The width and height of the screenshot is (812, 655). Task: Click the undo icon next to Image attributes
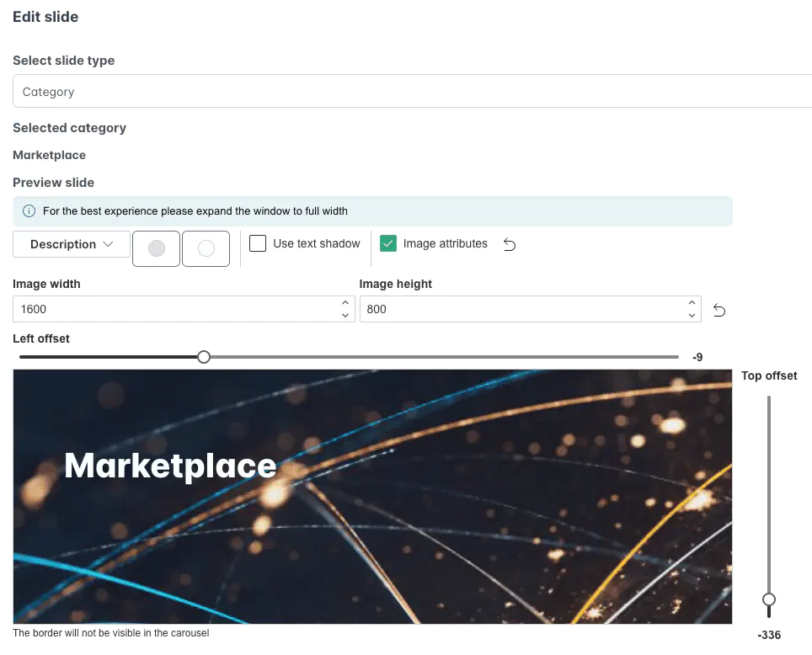click(x=509, y=243)
